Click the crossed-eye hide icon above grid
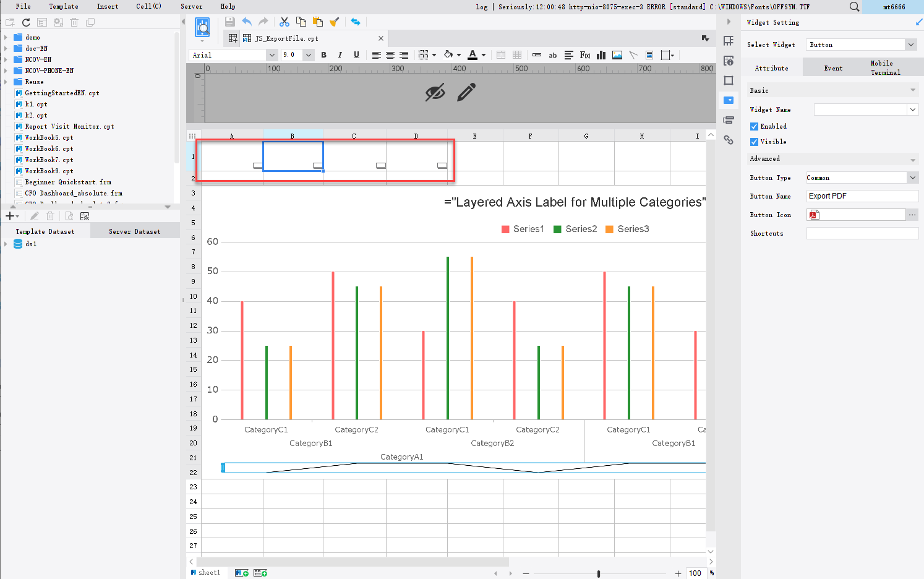This screenshot has width=924, height=579. coord(435,93)
